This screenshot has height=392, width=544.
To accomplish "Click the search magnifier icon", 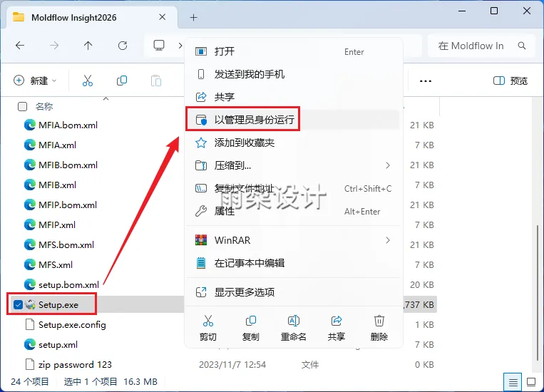I will click(x=521, y=46).
